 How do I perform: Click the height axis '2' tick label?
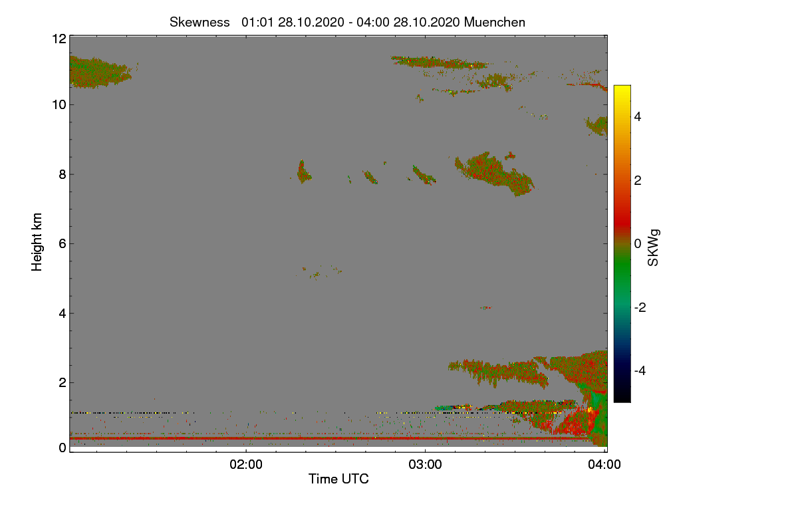(62, 382)
